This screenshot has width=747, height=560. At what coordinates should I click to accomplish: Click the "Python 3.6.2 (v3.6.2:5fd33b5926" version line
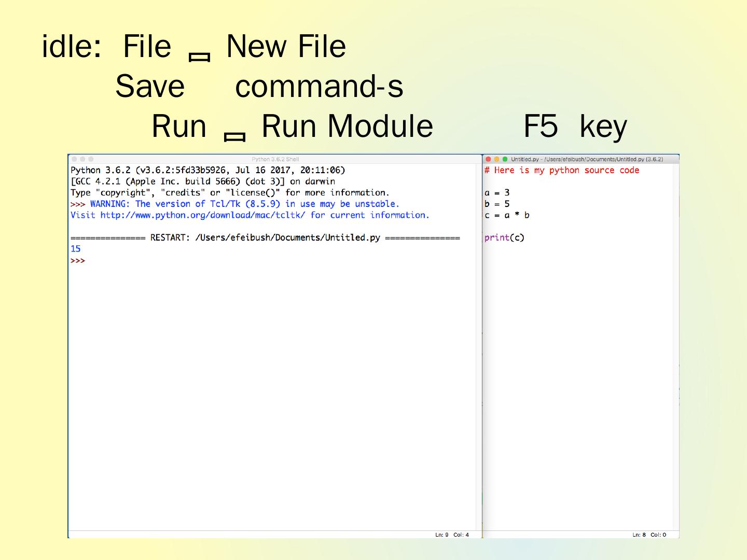208,170
